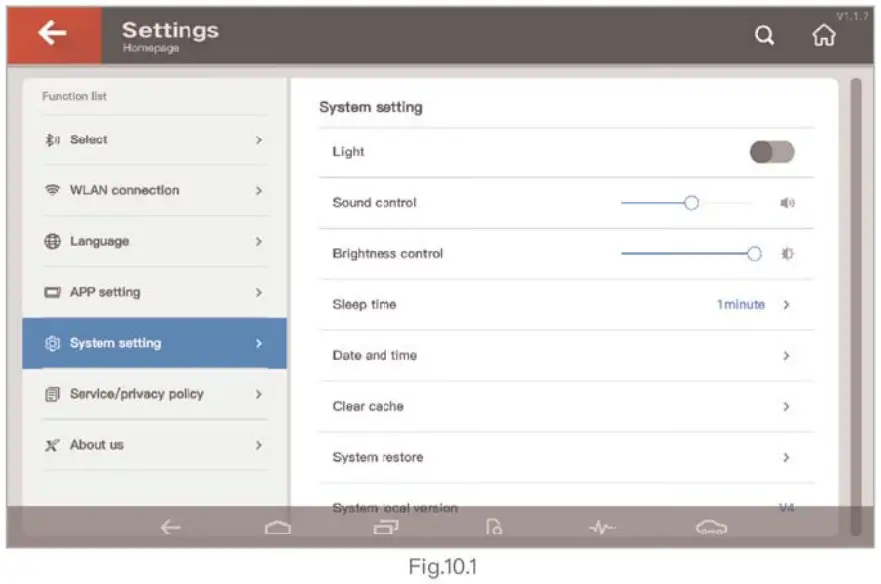Tap the car icon in bottom bar
The image size is (881, 584).
pos(711,527)
